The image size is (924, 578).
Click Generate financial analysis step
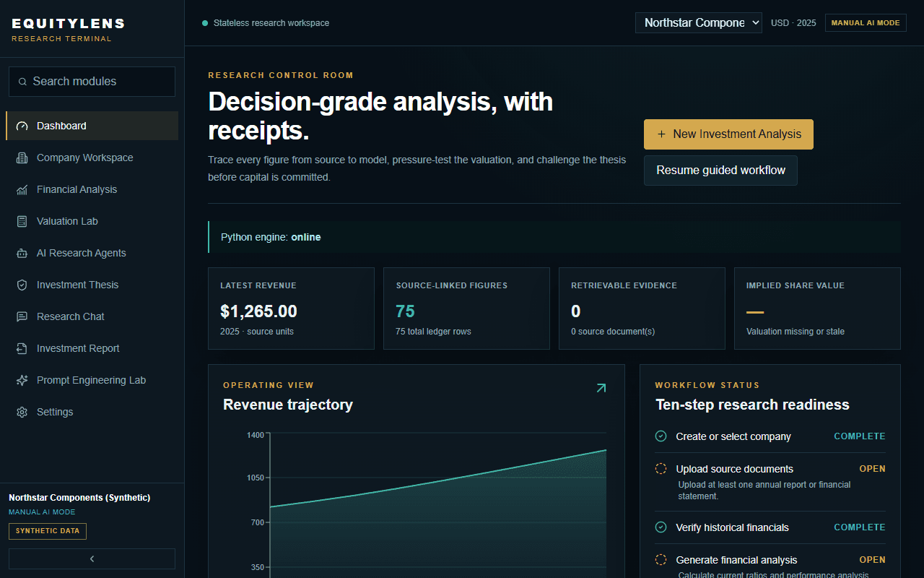click(x=770, y=564)
